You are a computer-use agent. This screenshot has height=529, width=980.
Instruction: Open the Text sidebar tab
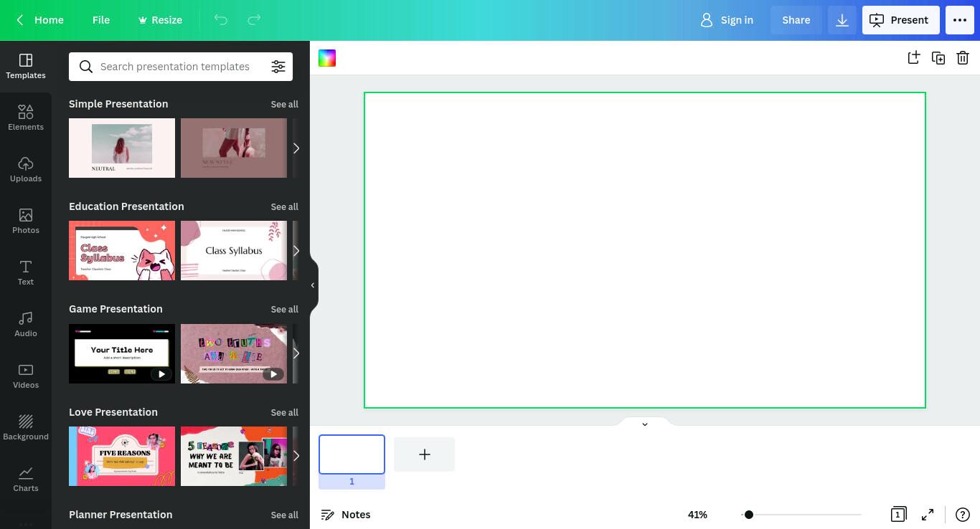point(26,273)
